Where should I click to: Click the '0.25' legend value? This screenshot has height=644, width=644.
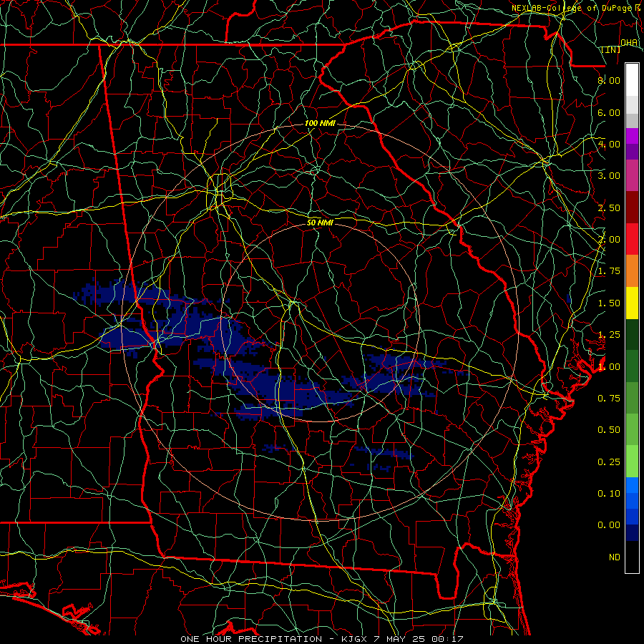point(609,462)
